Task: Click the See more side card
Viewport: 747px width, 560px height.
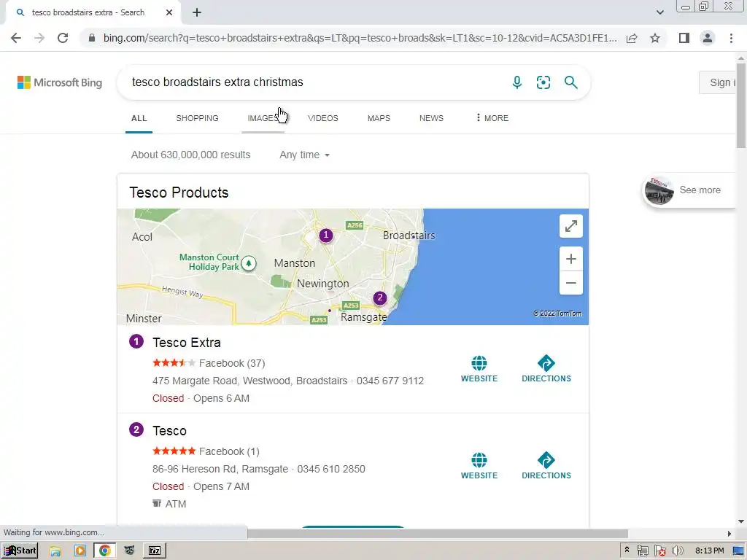Action: tap(689, 190)
